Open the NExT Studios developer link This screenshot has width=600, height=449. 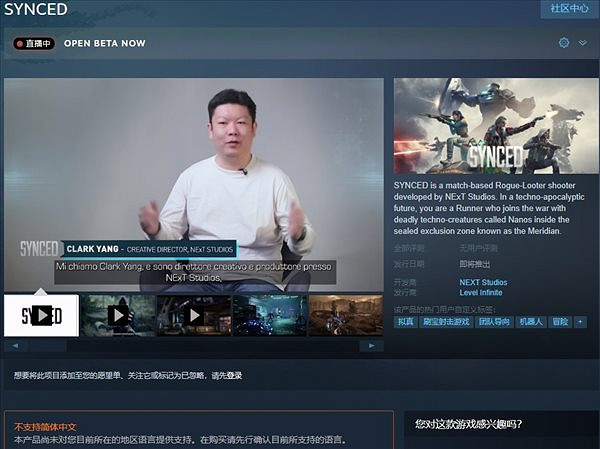[483, 282]
